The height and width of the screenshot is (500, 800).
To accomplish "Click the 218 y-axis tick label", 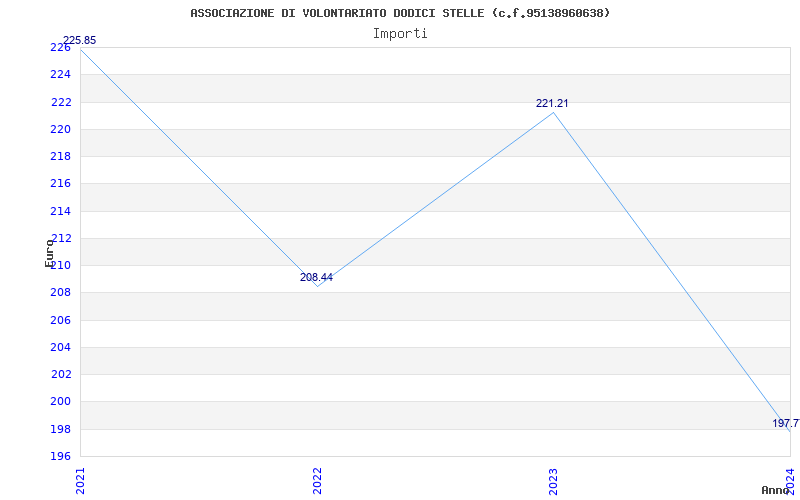I will point(60,157).
